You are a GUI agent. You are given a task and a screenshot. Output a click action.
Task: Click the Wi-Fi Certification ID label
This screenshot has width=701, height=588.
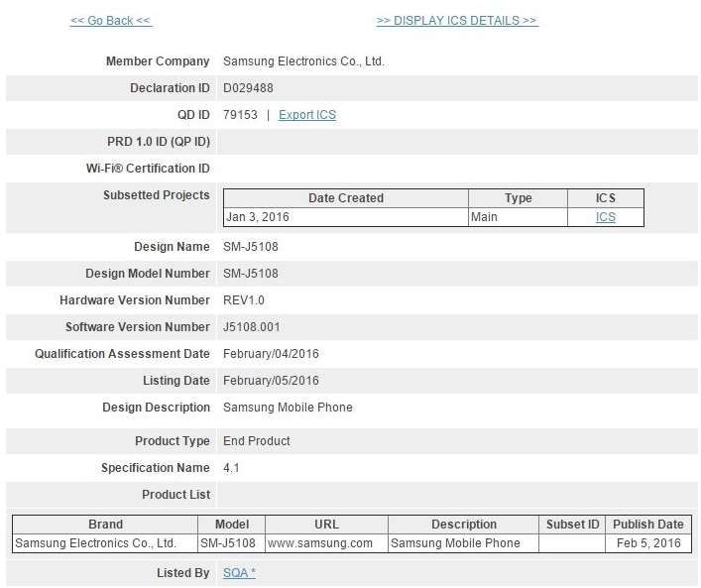click(x=148, y=169)
